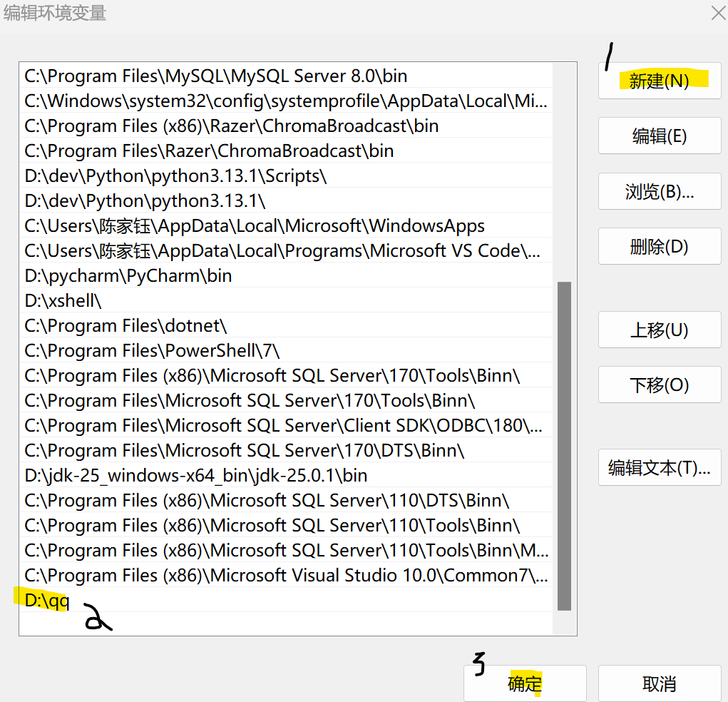Select the D:\qq entry

(285, 601)
